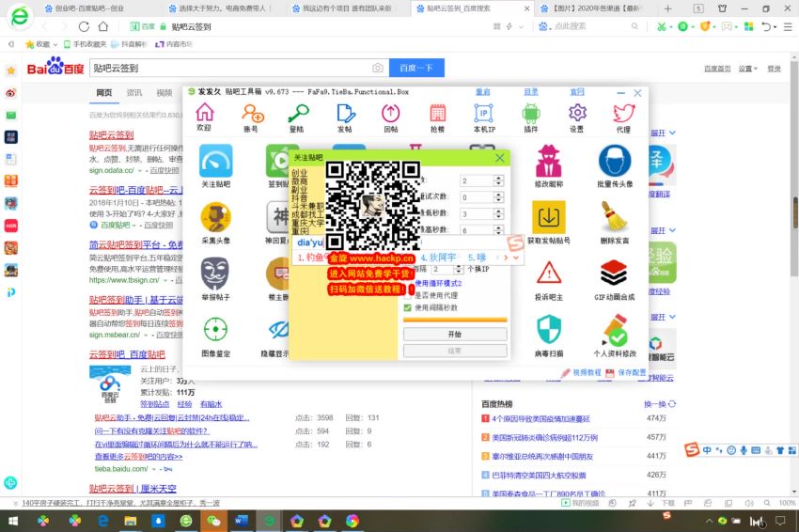Click the browser home icon

pos(103,26)
